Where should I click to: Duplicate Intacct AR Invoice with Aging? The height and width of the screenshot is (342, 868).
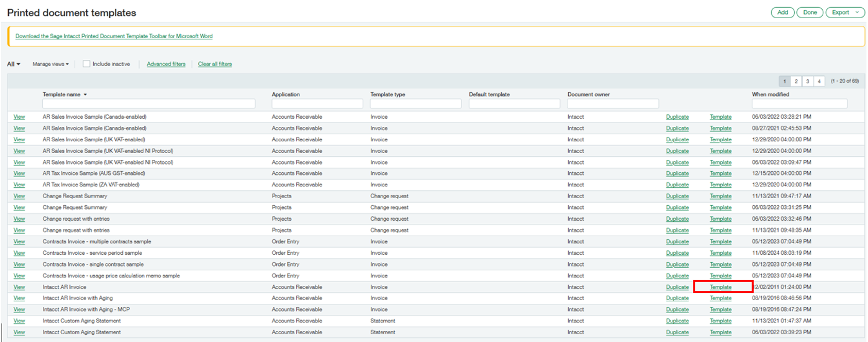click(x=677, y=299)
